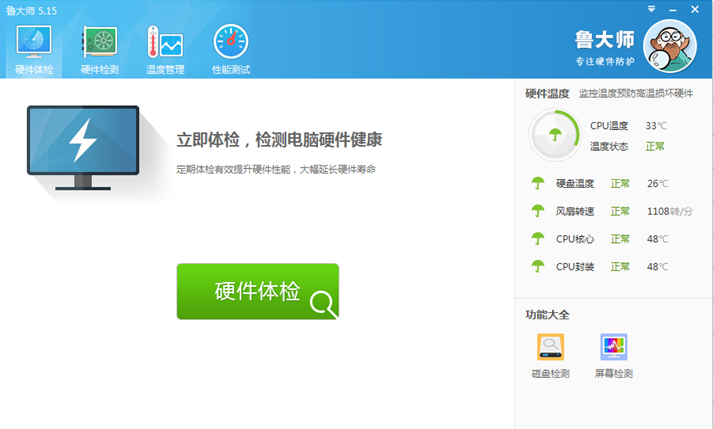714x429 pixels.
Task: Minimize the 鲁大师 window
Action: [x=673, y=10]
